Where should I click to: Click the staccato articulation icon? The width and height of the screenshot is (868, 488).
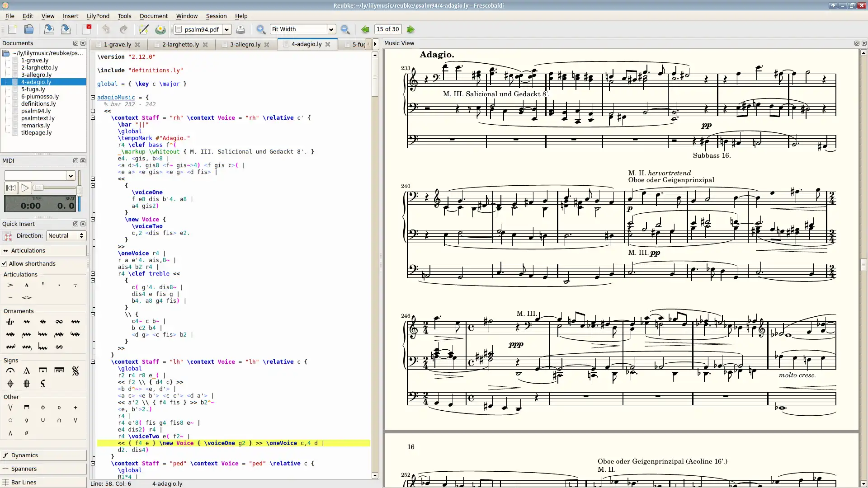coord(59,285)
